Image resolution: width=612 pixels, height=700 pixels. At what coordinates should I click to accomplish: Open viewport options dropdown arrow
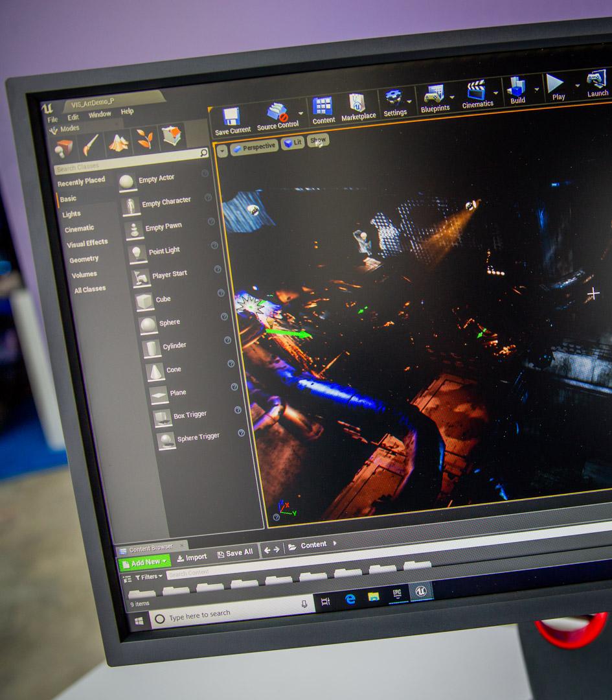pyautogui.click(x=222, y=151)
